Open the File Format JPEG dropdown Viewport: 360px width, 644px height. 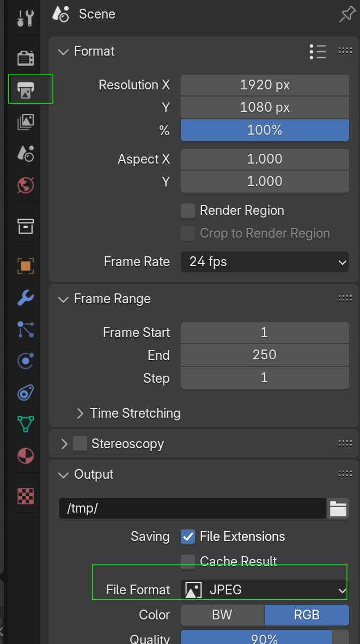pos(265,589)
